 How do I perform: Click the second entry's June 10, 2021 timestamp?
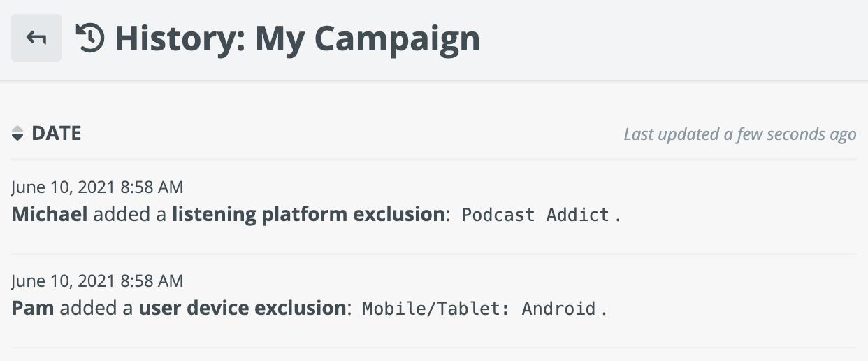tap(97, 281)
